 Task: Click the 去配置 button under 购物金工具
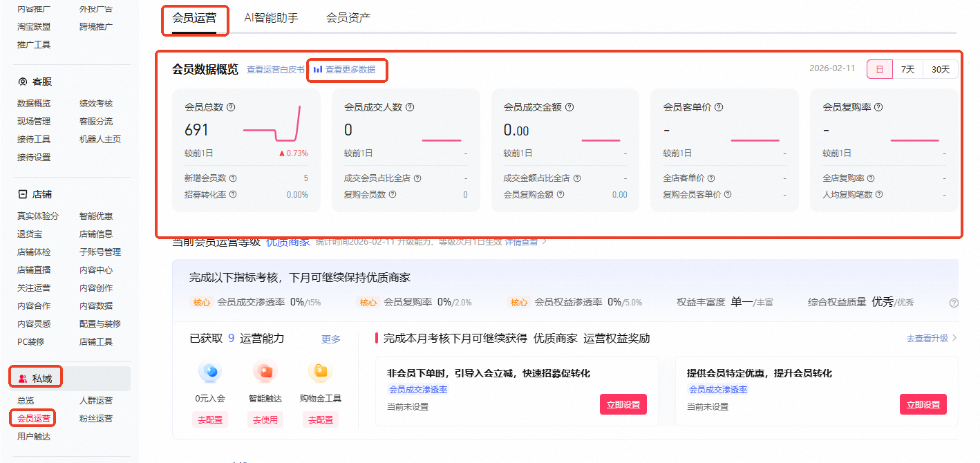point(321,419)
